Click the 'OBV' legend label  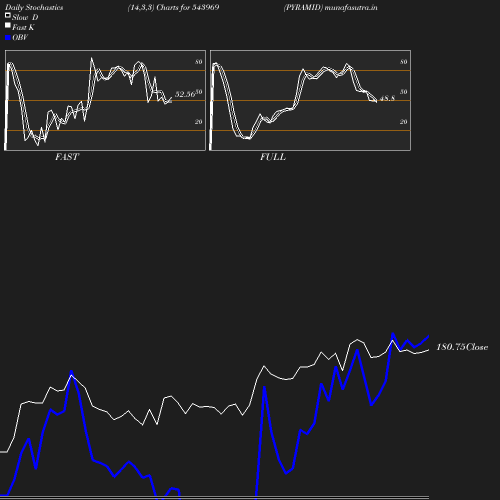[20, 38]
